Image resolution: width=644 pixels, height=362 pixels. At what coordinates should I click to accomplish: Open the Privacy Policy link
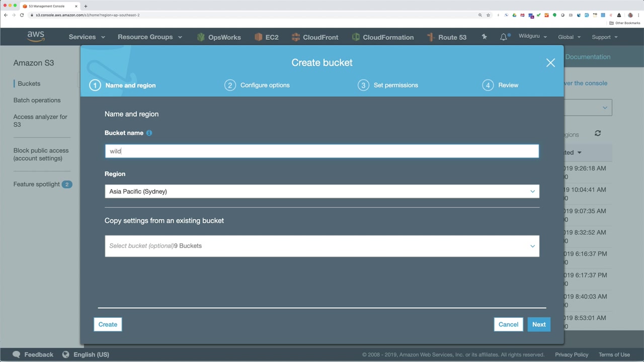coord(572,354)
